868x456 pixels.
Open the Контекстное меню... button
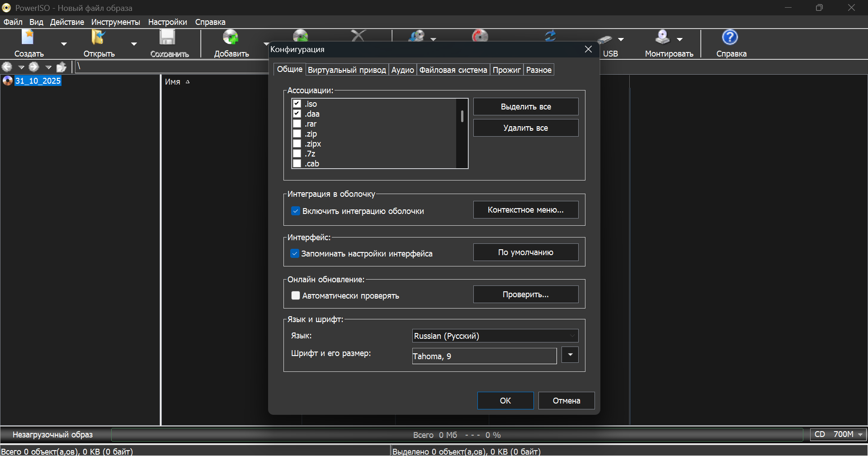(x=526, y=210)
